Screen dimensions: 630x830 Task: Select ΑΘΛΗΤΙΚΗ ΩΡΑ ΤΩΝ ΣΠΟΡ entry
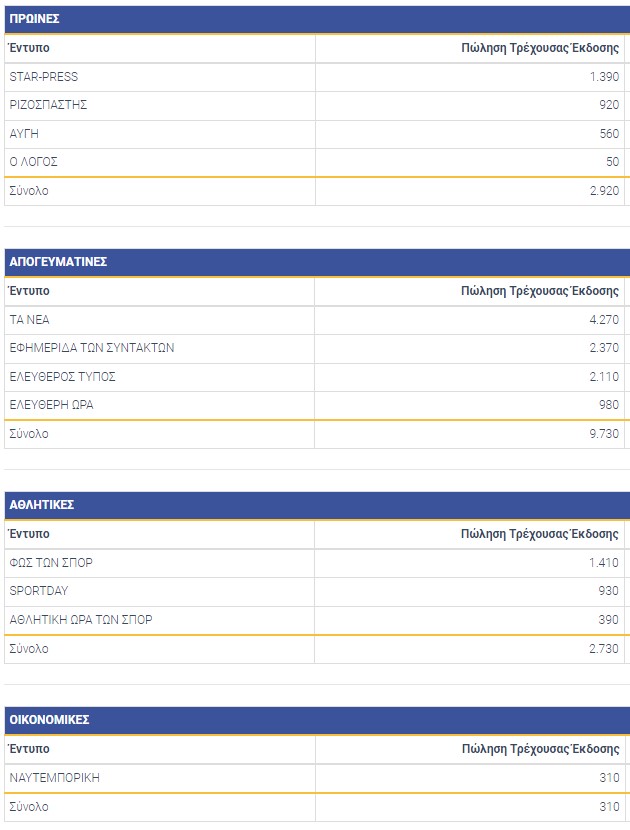click(81, 620)
